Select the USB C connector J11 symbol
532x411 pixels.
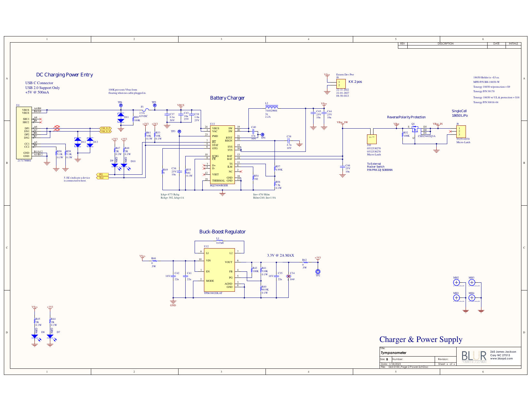click(24, 133)
